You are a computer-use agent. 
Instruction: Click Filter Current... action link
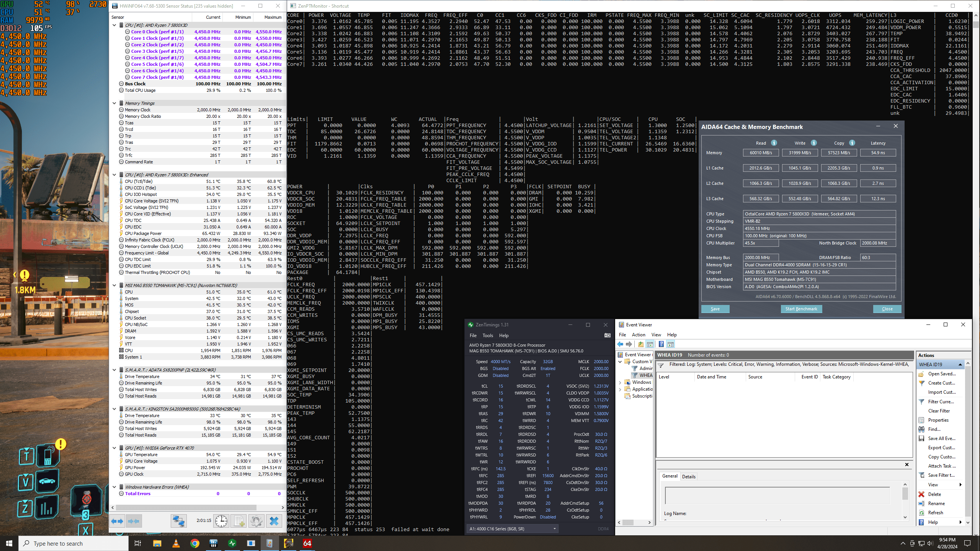941,402
